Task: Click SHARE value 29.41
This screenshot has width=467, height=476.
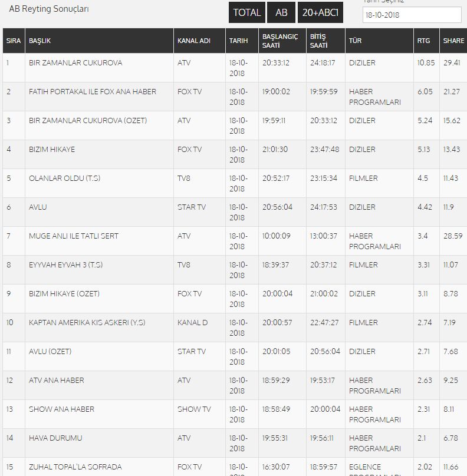Action: point(452,63)
